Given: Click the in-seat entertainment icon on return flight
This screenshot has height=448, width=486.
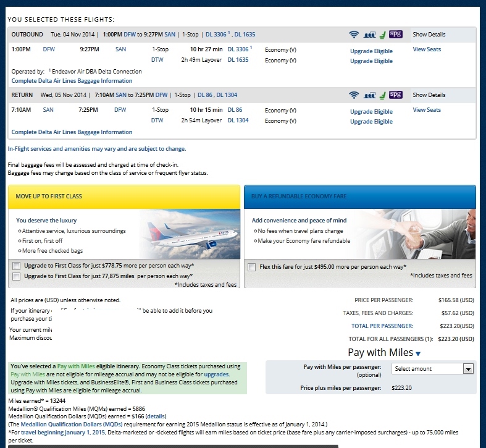Looking at the screenshot, I should pos(369,95).
